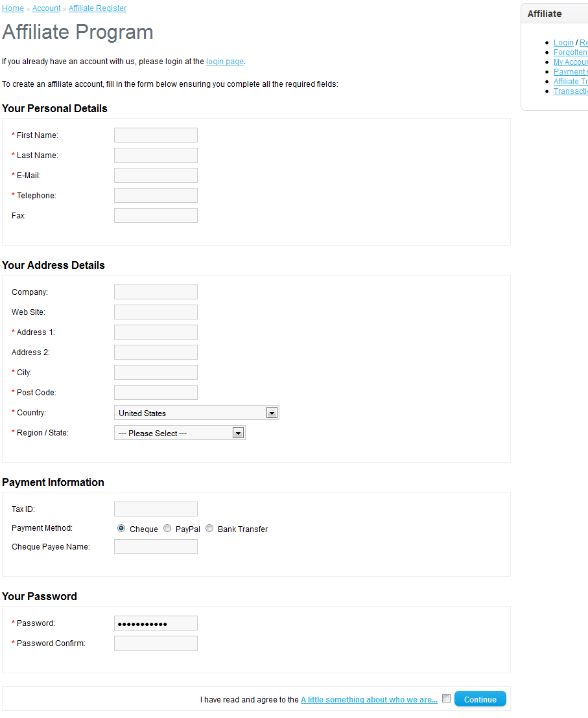Screen dimensions: 588x718
Task: Go to Home in the breadcrumb
Action: point(13,8)
